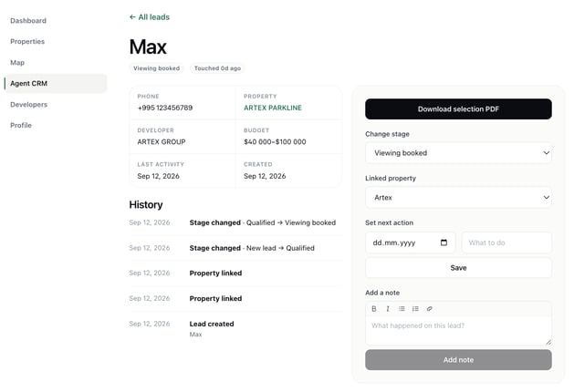Open the Map page

pyautogui.click(x=17, y=63)
